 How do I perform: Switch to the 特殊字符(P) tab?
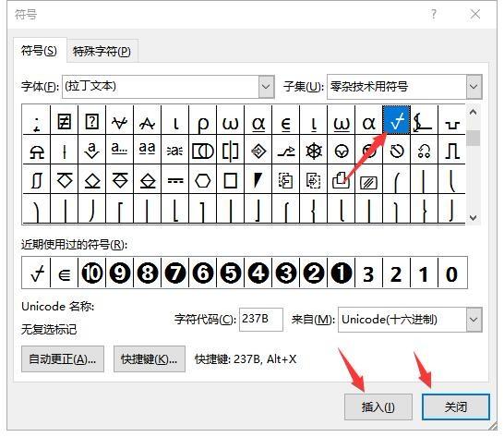click(x=102, y=51)
